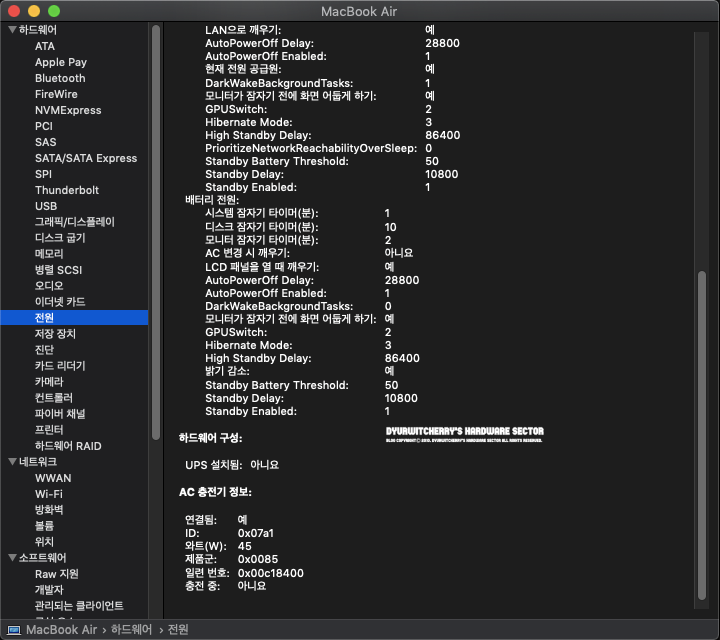Select SPI in the sidebar
The width and height of the screenshot is (720, 640).
[x=43, y=174]
